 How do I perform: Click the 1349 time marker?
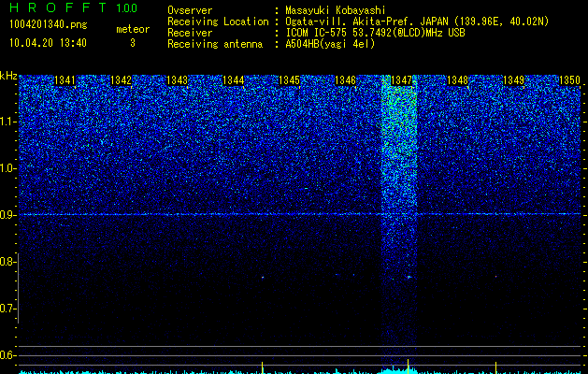coord(513,80)
